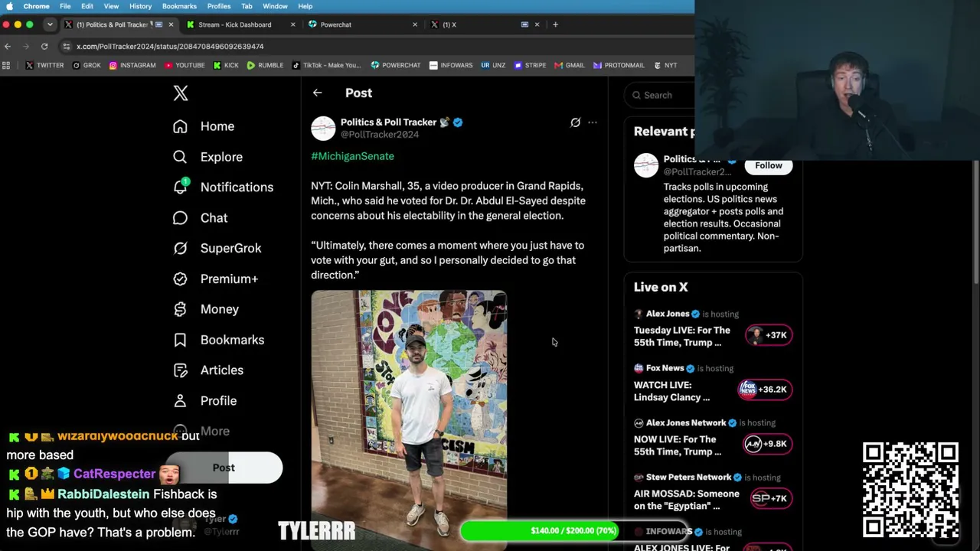
Task: Click the Politics & Poll Tracker avatar on the post
Action: [x=323, y=128]
